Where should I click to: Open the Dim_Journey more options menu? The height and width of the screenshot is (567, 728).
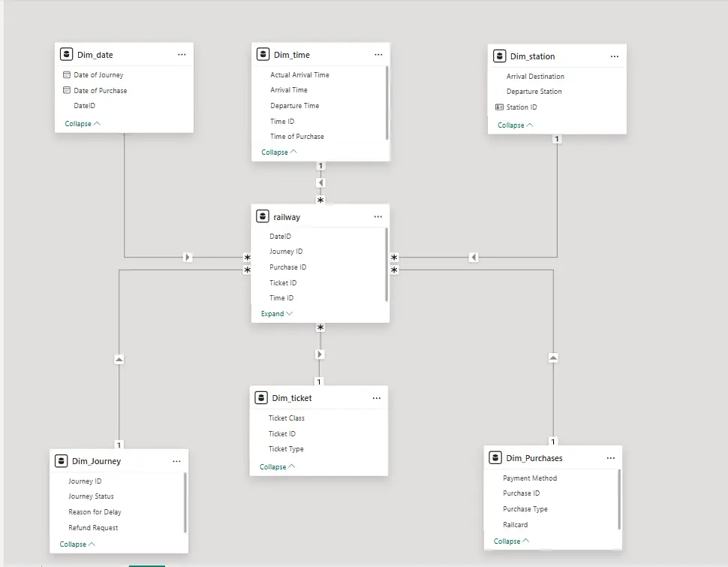click(x=176, y=461)
